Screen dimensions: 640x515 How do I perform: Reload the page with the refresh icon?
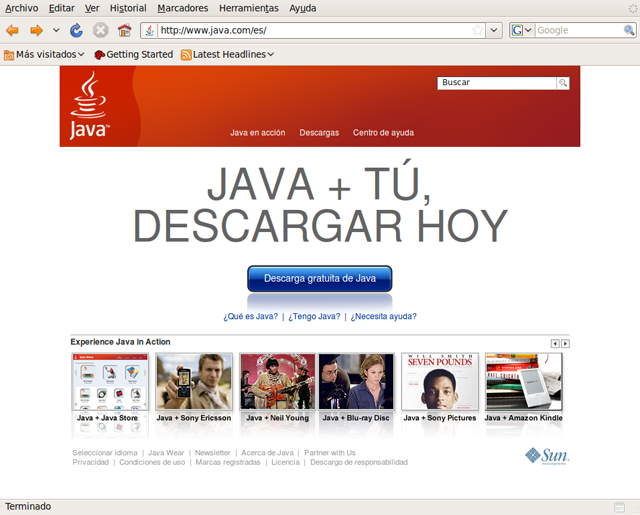click(x=77, y=31)
